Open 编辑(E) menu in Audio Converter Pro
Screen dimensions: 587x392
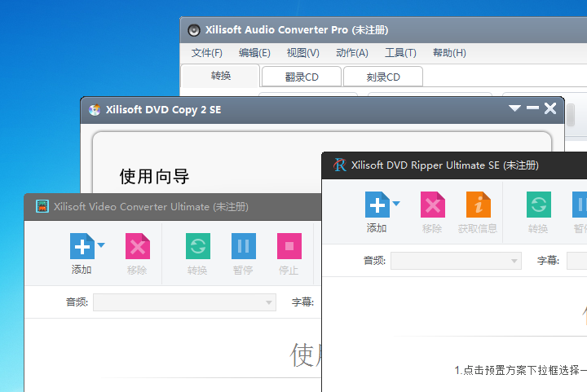(x=254, y=53)
